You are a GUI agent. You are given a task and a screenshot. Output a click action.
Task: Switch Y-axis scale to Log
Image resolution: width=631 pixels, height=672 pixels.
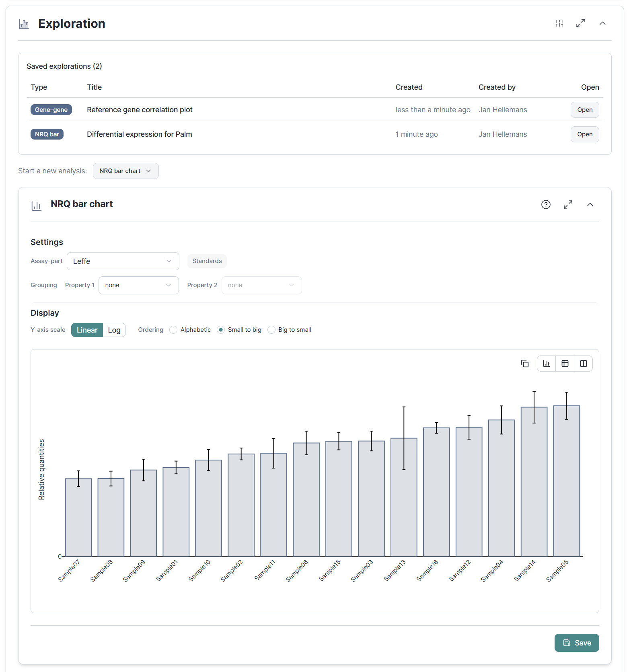114,330
